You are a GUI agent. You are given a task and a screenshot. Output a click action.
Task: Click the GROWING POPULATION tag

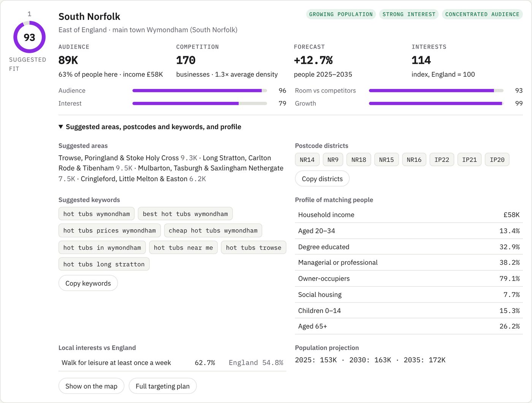[341, 14]
